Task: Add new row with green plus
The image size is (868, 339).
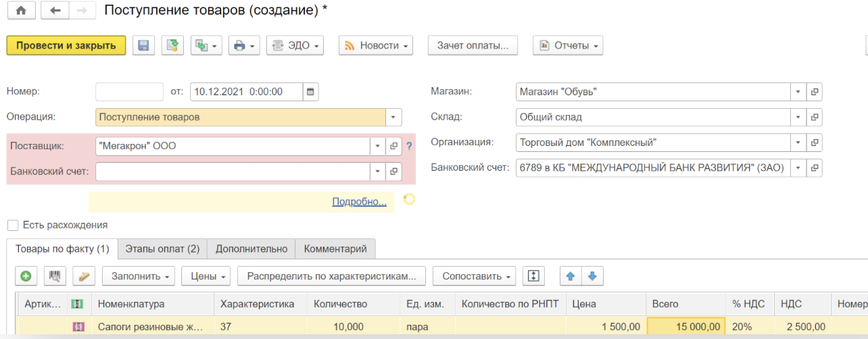Action: 26,276
